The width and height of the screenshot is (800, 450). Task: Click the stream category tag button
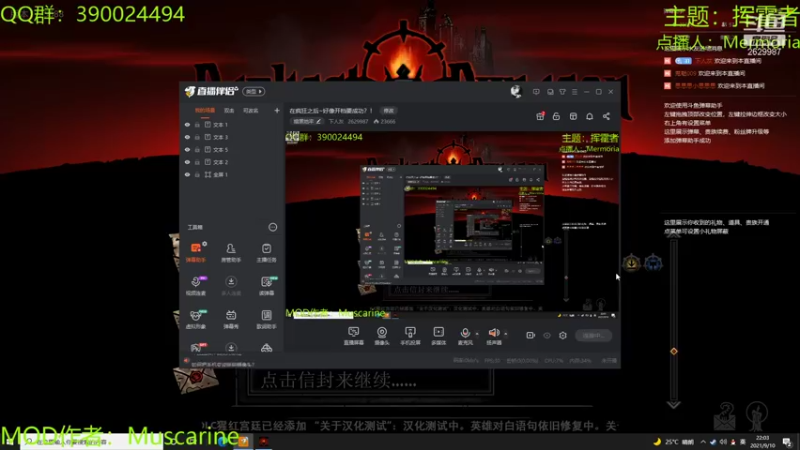point(307,121)
